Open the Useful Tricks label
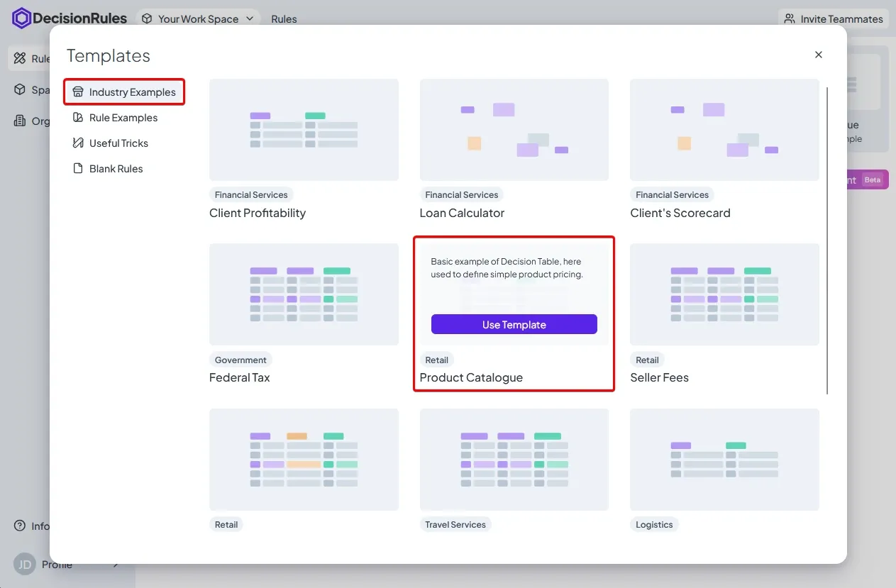Image resolution: width=896 pixels, height=588 pixels. 118,143
